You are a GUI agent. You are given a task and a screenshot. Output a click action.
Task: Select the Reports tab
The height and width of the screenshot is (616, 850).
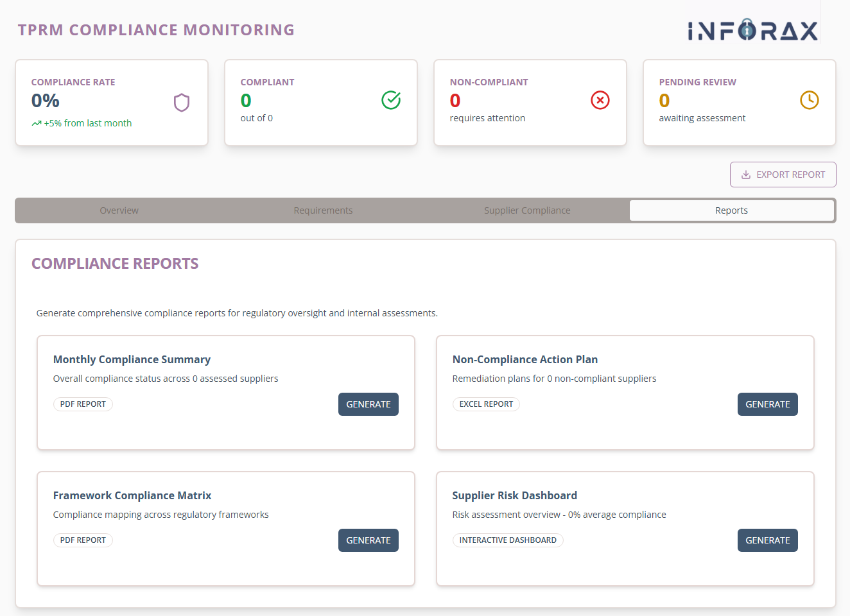tap(732, 210)
